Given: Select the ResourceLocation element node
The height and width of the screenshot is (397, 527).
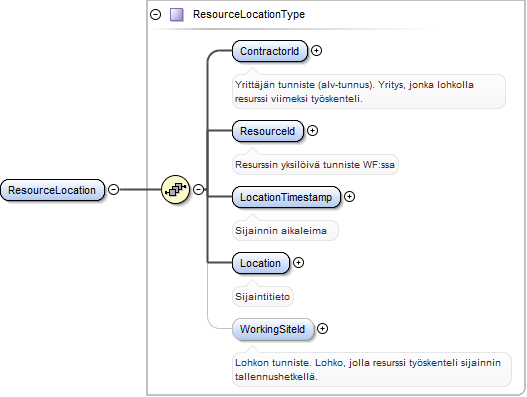Looking at the screenshot, I should pos(52,190).
